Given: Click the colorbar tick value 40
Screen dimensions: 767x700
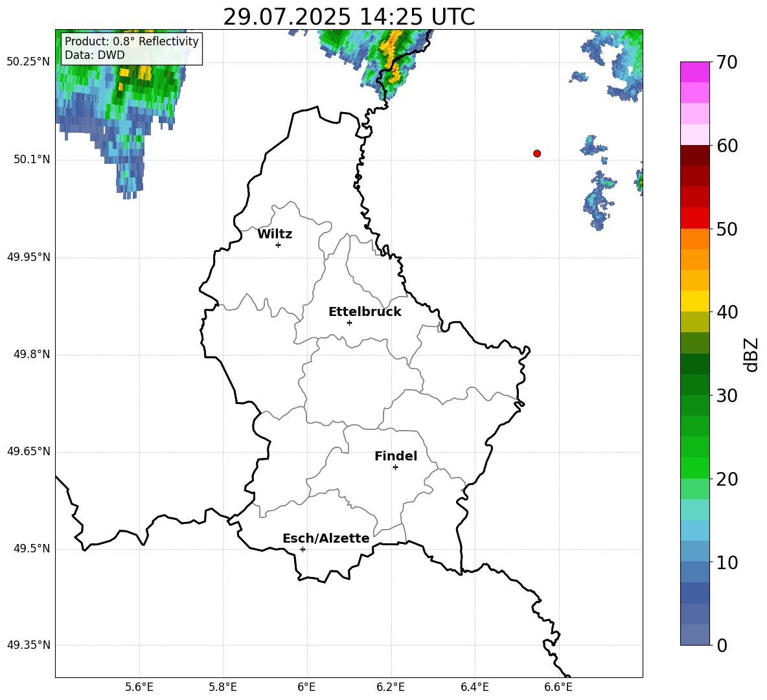Looking at the screenshot, I should (727, 312).
